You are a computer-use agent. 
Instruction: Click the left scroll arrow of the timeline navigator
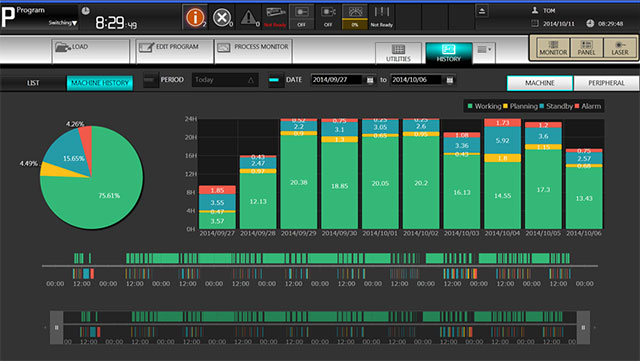[x=45, y=328]
